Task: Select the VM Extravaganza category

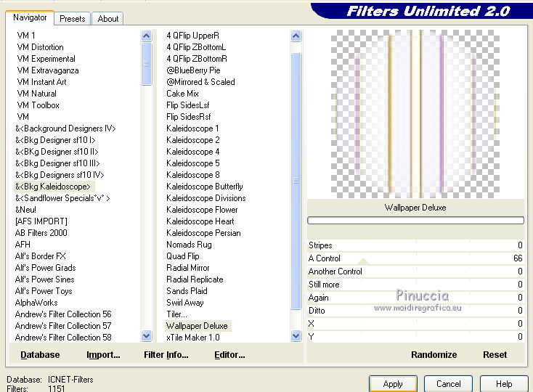Action: [48, 70]
